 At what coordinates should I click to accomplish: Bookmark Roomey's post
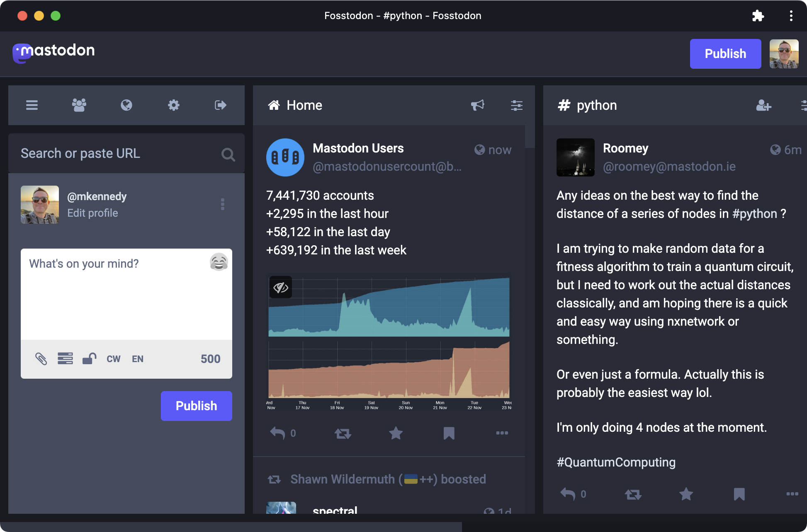tap(739, 494)
